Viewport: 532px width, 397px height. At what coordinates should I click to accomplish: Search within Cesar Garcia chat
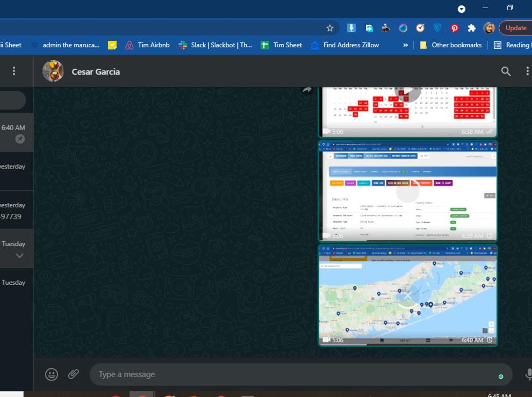(506, 71)
